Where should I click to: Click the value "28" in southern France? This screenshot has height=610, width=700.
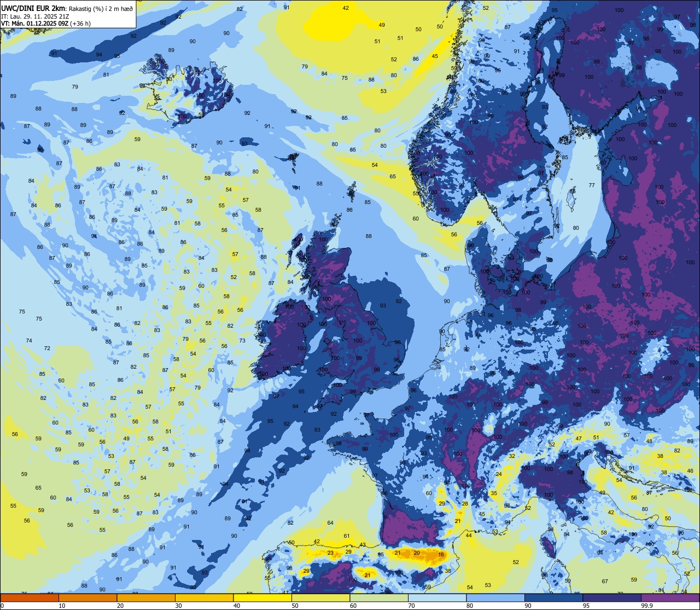click(465, 503)
